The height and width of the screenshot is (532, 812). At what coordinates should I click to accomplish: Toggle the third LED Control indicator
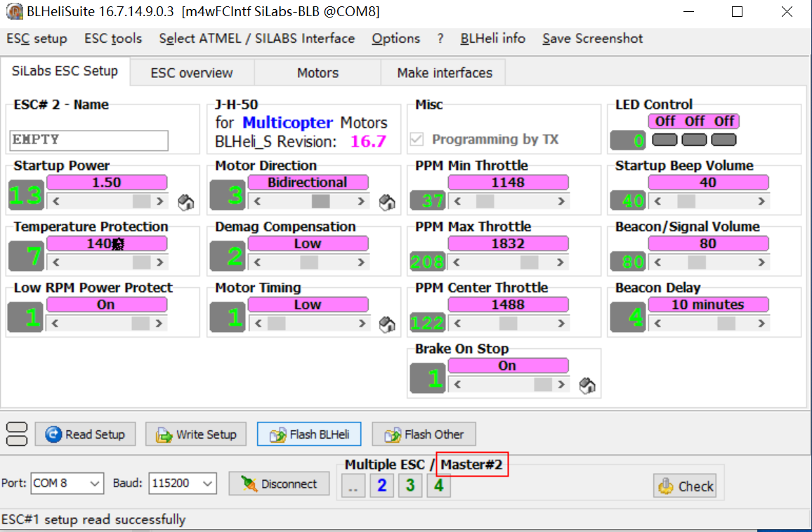click(723, 140)
